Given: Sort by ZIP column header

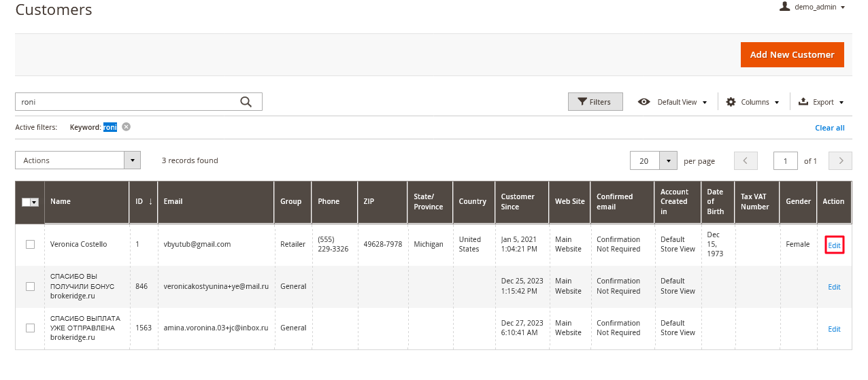Looking at the screenshot, I should coord(382,202).
